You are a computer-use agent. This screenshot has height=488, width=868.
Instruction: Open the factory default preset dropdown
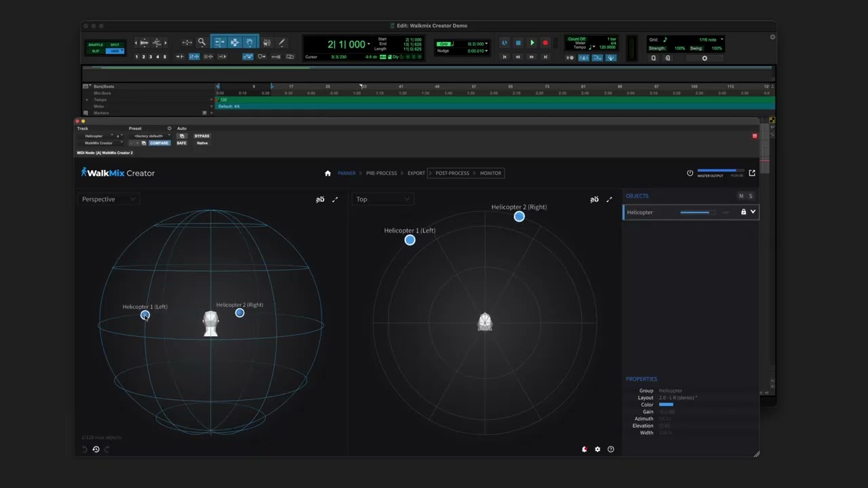point(150,136)
